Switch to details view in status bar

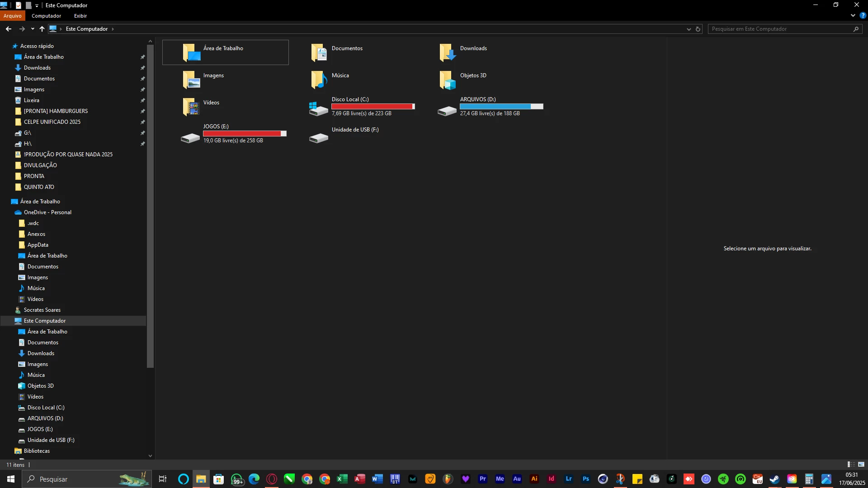pos(850,465)
